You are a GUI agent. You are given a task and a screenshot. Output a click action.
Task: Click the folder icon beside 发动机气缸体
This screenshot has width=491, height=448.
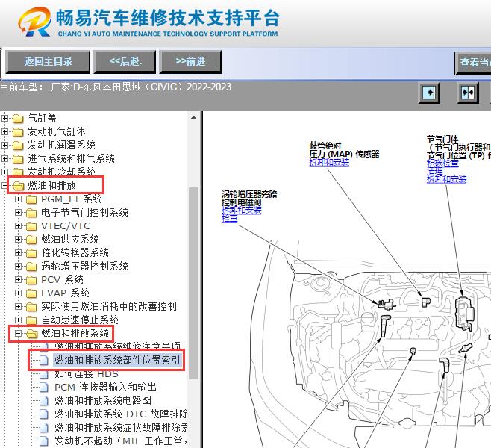pyautogui.click(x=18, y=132)
